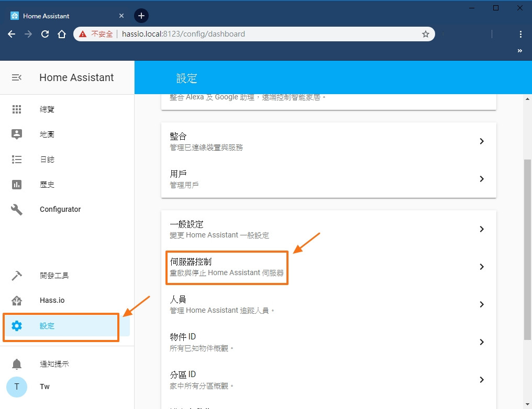Open the Tw user name entry
532x409 pixels.
(45, 387)
